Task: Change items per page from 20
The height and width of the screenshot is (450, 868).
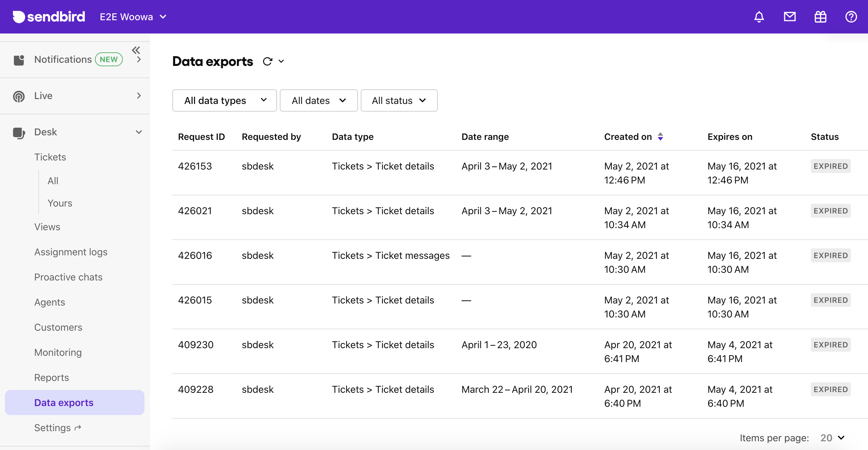Action: click(x=832, y=438)
